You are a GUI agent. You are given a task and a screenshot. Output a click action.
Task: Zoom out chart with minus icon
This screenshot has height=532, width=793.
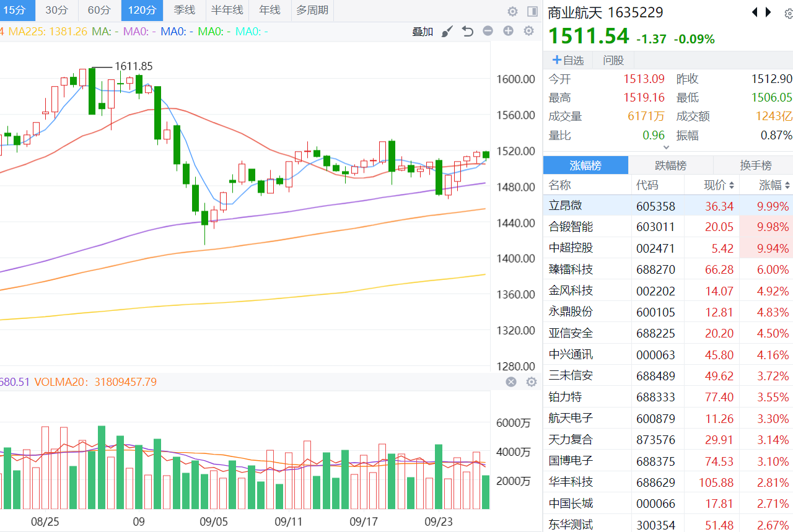click(x=488, y=31)
